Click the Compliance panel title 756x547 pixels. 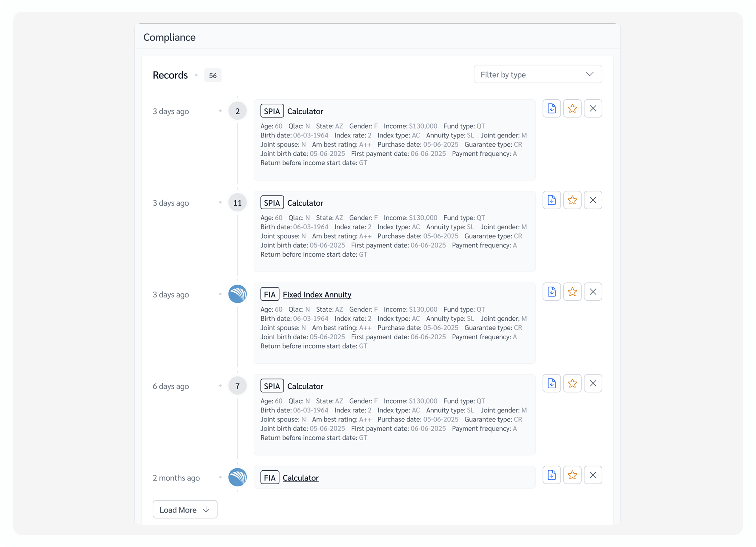click(169, 37)
